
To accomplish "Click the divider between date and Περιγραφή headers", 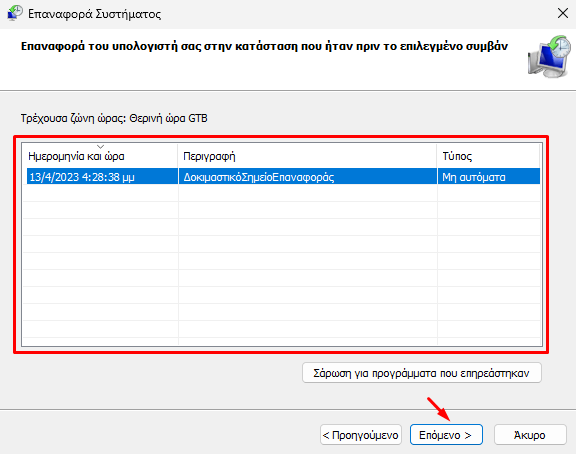I will pos(178,156).
